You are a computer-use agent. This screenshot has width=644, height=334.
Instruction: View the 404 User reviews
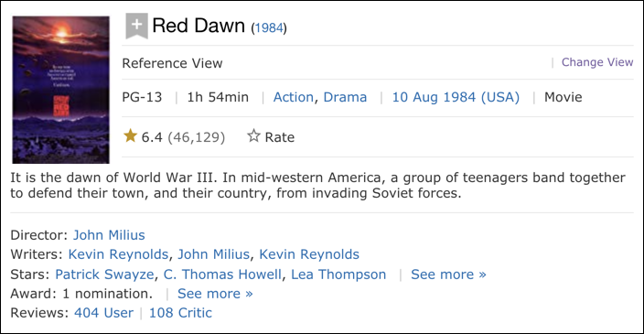click(104, 313)
